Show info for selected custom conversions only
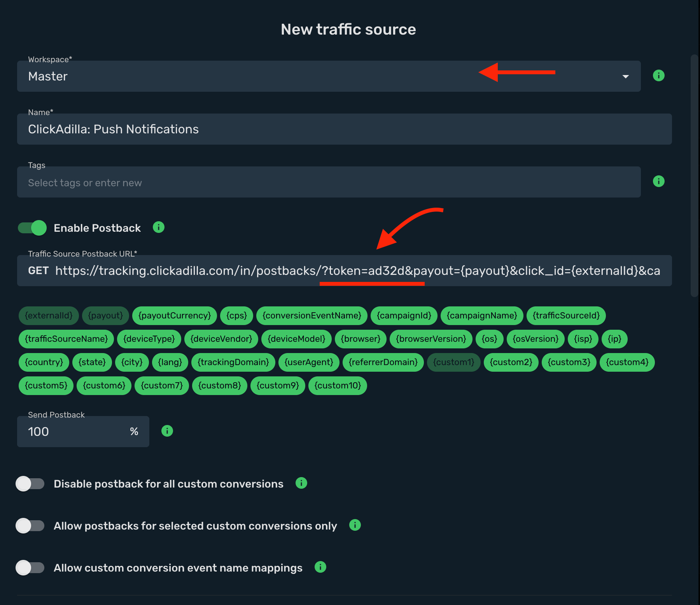The width and height of the screenshot is (700, 605). coord(355,525)
